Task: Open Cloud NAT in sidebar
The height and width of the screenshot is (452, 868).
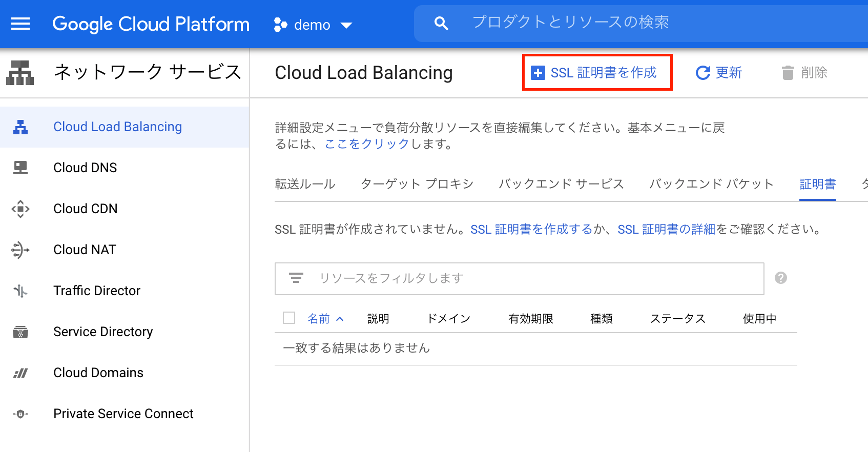Action: [x=125, y=250]
